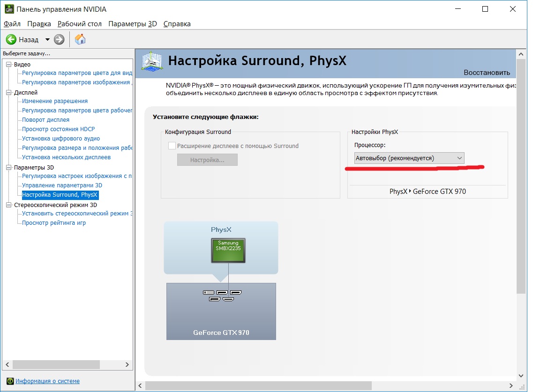Open Управление параметрами 3D task
540x392 pixels.
[62, 185]
